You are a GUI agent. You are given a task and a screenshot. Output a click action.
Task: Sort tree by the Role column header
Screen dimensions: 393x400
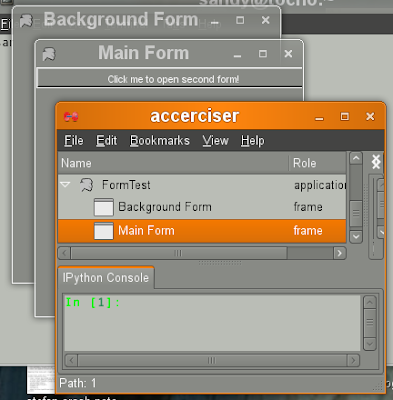tap(318, 163)
